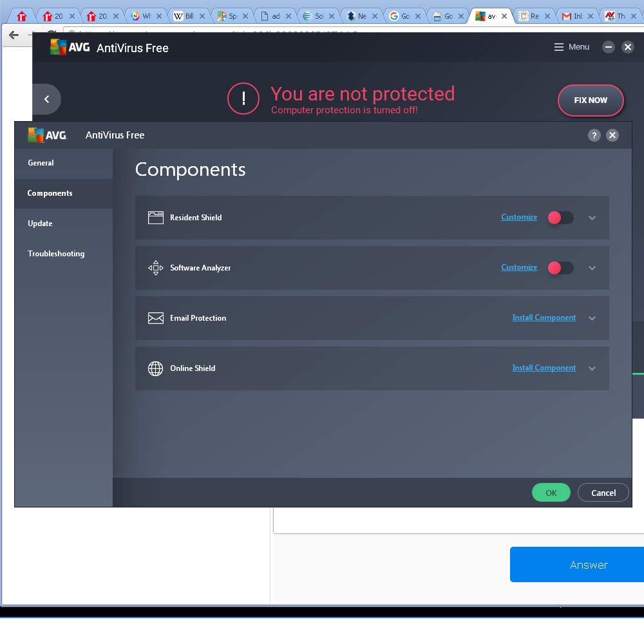Open the Update settings section
Viewport: 644px width, 644px height.
pos(40,223)
